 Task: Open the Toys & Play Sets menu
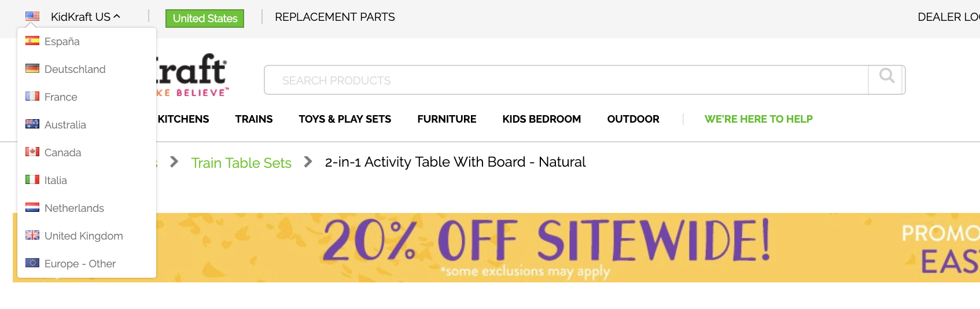(345, 119)
